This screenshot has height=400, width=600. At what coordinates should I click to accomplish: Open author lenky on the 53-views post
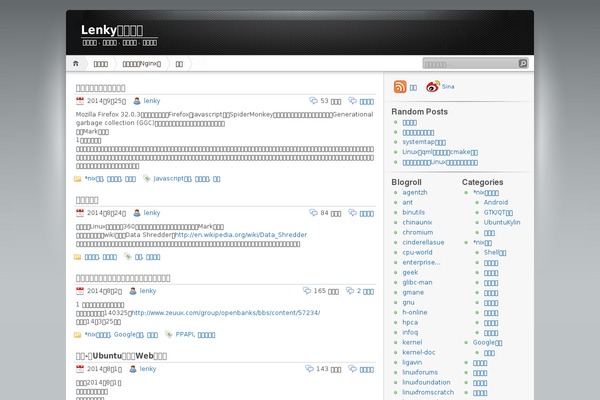point(152,101)
